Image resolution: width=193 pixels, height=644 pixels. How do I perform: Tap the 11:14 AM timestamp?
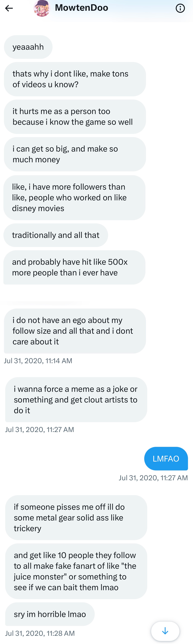[x=38, y=361]
